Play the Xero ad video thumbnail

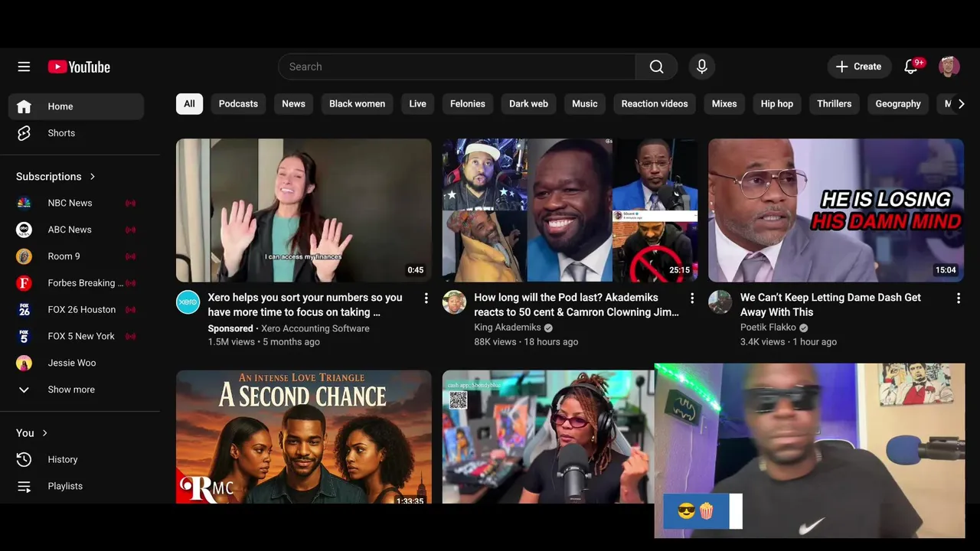click(x=304, y=210)
